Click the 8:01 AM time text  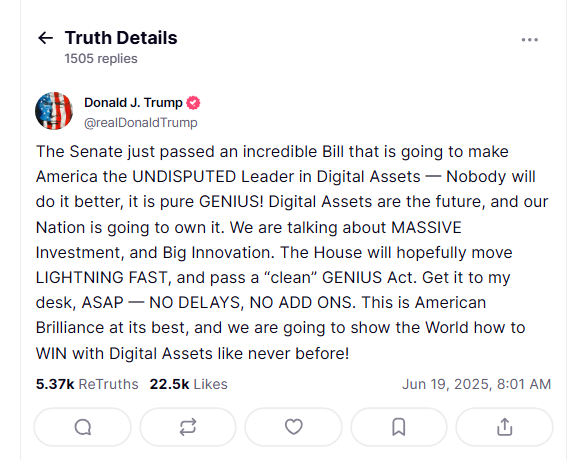click(x=524, y=384)
